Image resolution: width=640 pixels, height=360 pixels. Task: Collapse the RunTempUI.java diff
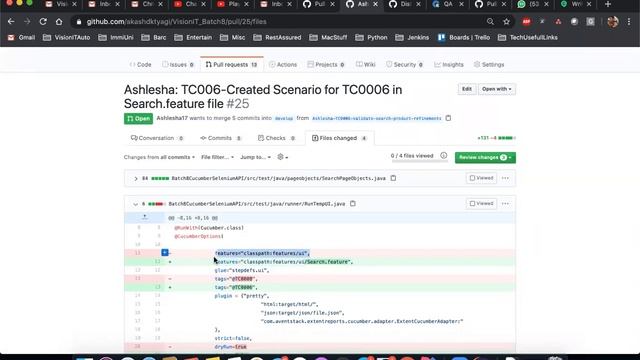(x=136, y=204)
